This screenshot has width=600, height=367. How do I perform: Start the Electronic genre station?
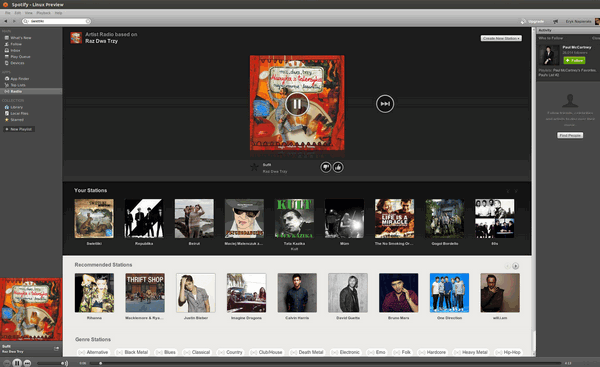coord(346,352)
